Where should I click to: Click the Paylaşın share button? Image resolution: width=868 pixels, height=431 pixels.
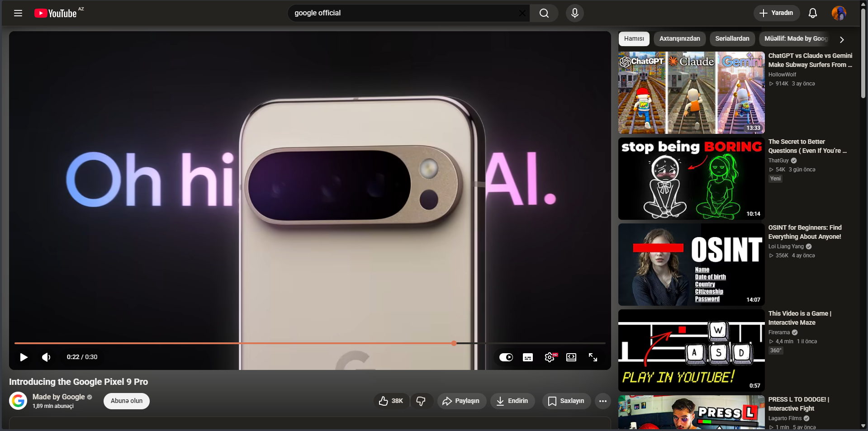pyautogui.click(x=461, y=401)
